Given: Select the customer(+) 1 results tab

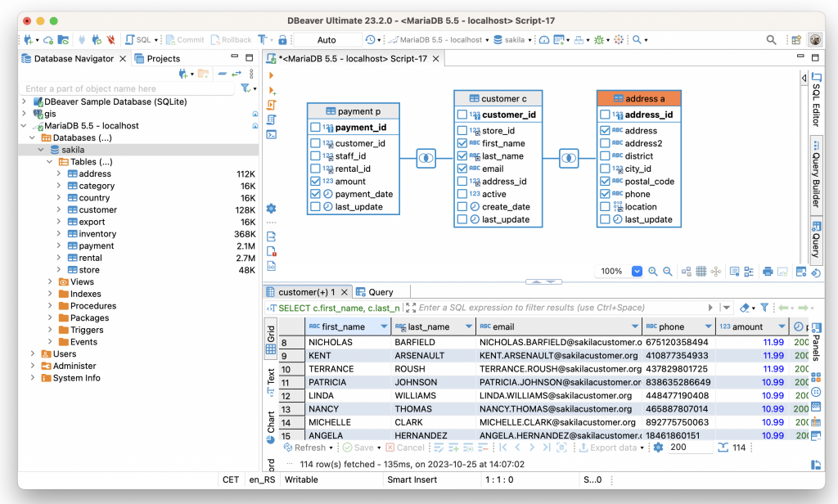Looking at the screenshot, I should click(307, 292).
